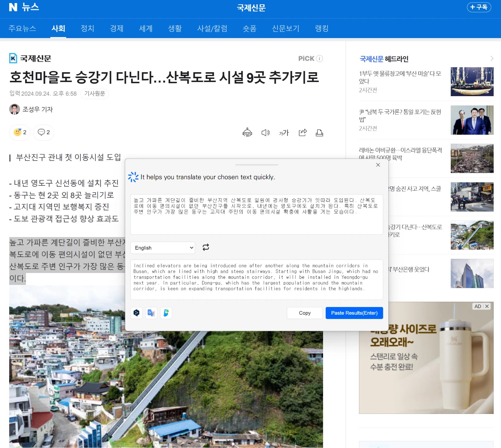Click the politicians thumbnail
This screenshot has width=501, height=448.
point(472,120)
